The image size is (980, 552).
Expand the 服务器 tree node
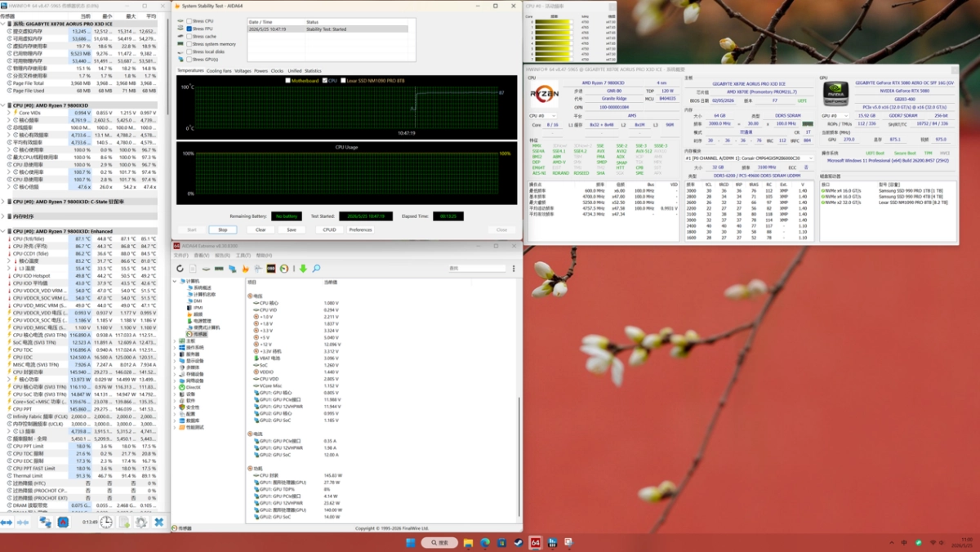(x=175, y=354)
